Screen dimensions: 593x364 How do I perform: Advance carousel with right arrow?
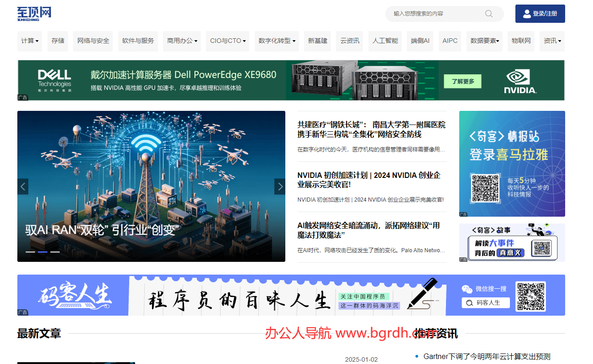pos(280,186)
